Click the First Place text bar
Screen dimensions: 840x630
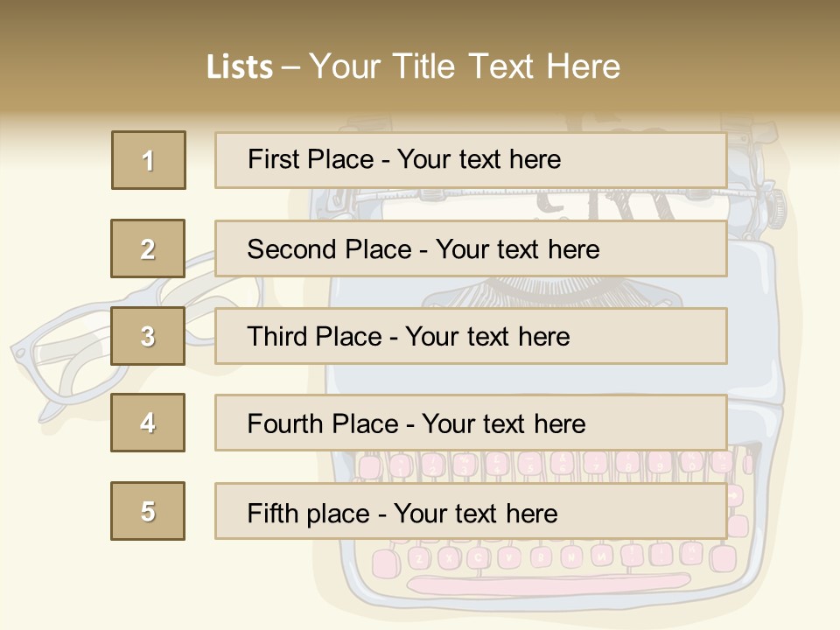point(471,160)
